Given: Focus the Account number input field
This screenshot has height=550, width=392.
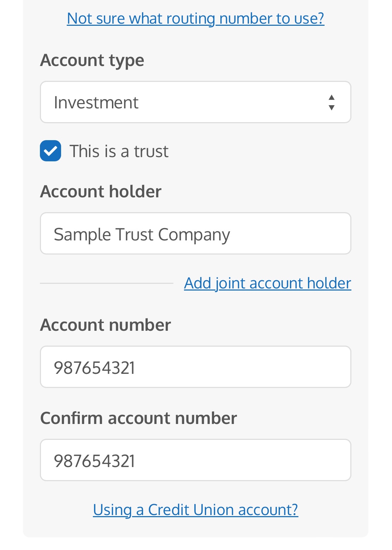Looking at the screenshot, I should coord(195,367).
